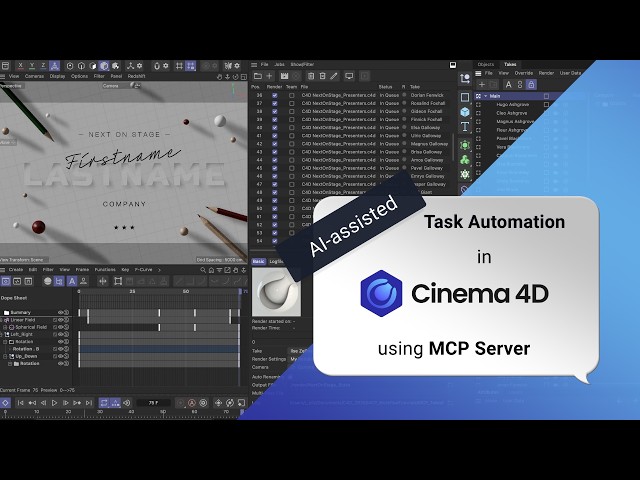Go to end of animation

89,403
